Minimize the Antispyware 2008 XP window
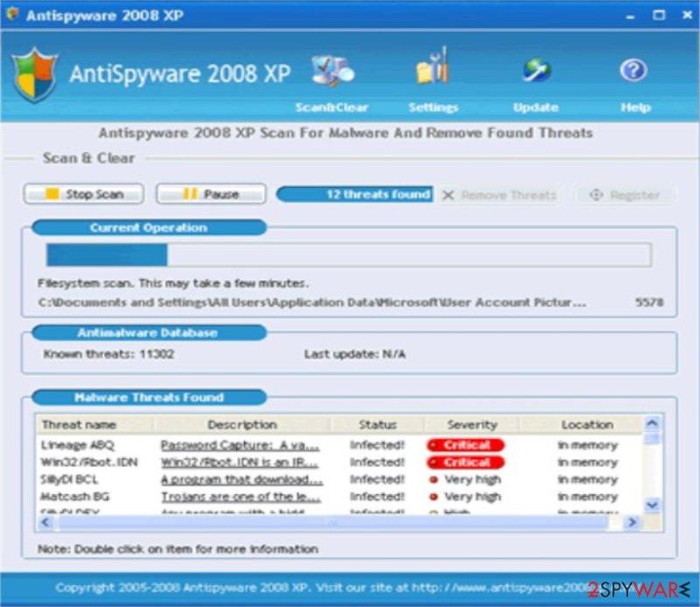The height and width of the screenshot is (607, 700). pos(630,16)
